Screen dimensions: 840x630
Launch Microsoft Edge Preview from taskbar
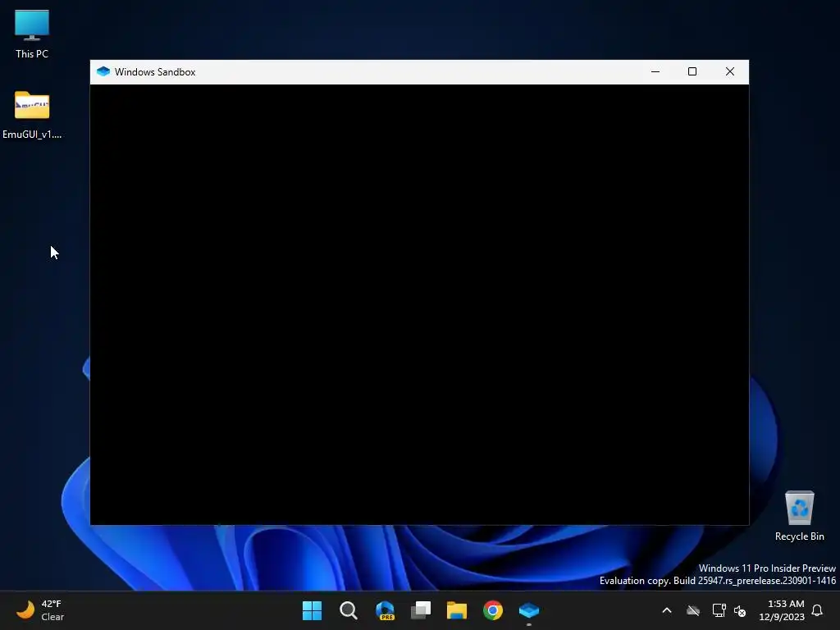click(385, 610)
